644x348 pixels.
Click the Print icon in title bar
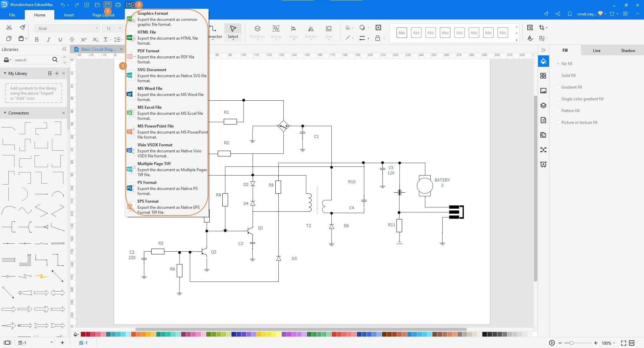click(118, 5)
